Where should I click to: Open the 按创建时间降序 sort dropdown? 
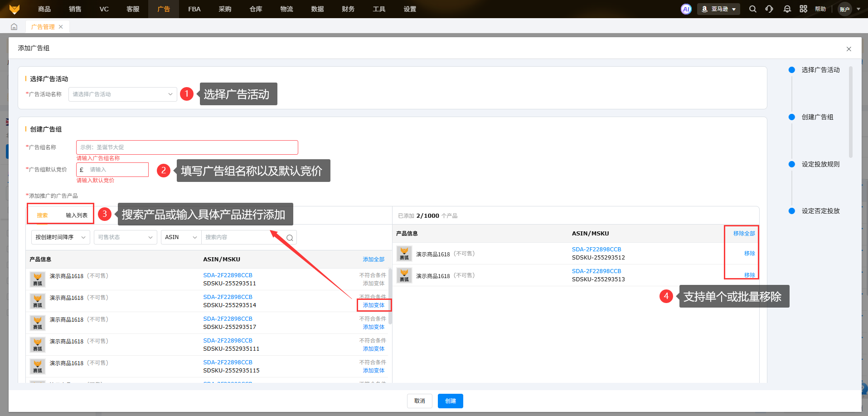pos(61,237)
